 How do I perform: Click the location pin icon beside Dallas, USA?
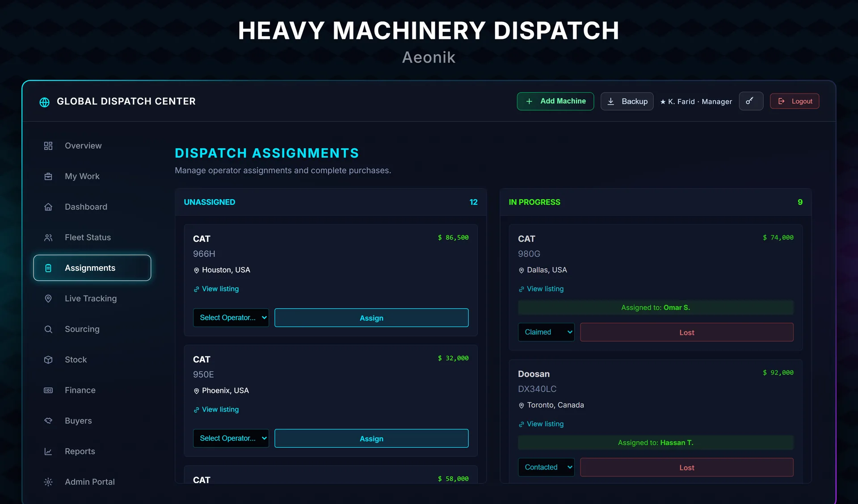pyautogui.click(x=521, y=270)
